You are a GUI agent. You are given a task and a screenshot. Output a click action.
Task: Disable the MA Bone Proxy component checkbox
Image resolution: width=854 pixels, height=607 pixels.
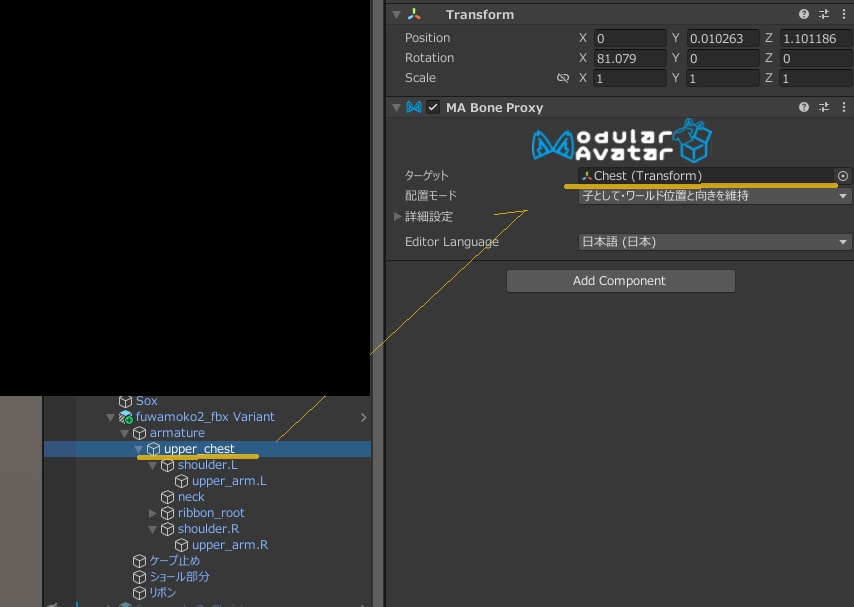click(x=433, y=107)
